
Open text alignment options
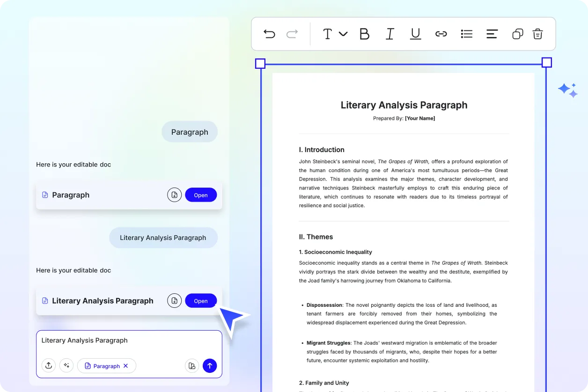[492, 33]
